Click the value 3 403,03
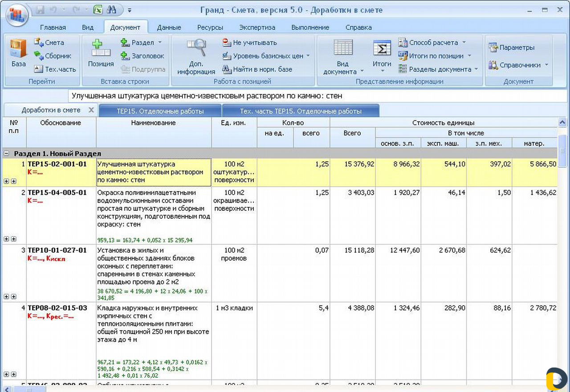Viewport: 570px width, 392px height. click(361, 193)
